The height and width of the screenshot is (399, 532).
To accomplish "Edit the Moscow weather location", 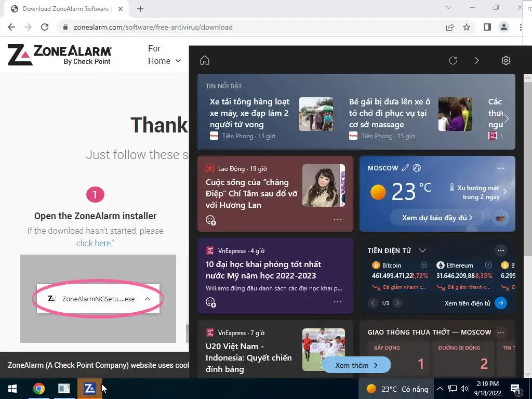I will pyautogui.click(x=405, y=168).
